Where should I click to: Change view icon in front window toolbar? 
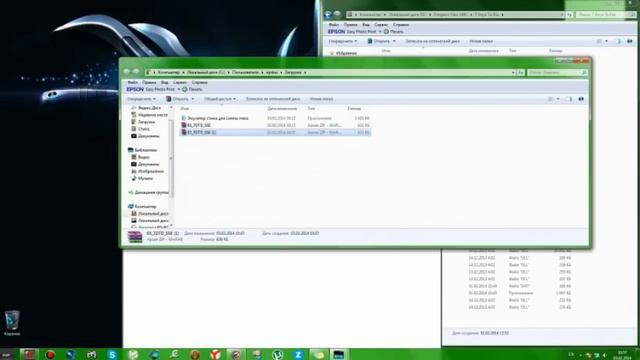tap(551, 99)
